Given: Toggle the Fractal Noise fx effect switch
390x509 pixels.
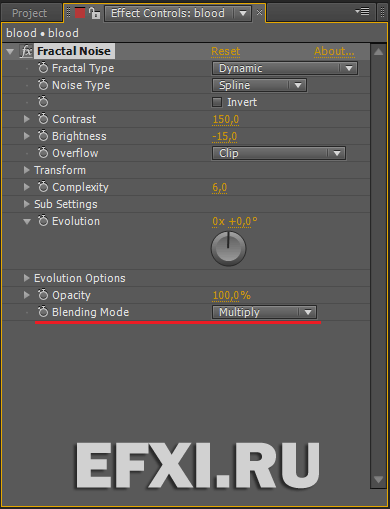Looking at the screenshot, I should (26, 51).
